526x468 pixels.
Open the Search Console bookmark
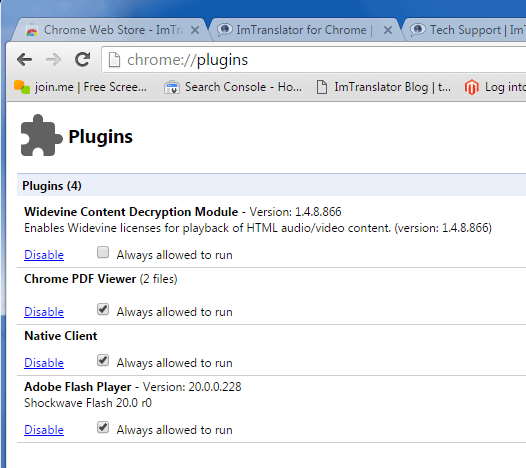click(x=233, y=87)
